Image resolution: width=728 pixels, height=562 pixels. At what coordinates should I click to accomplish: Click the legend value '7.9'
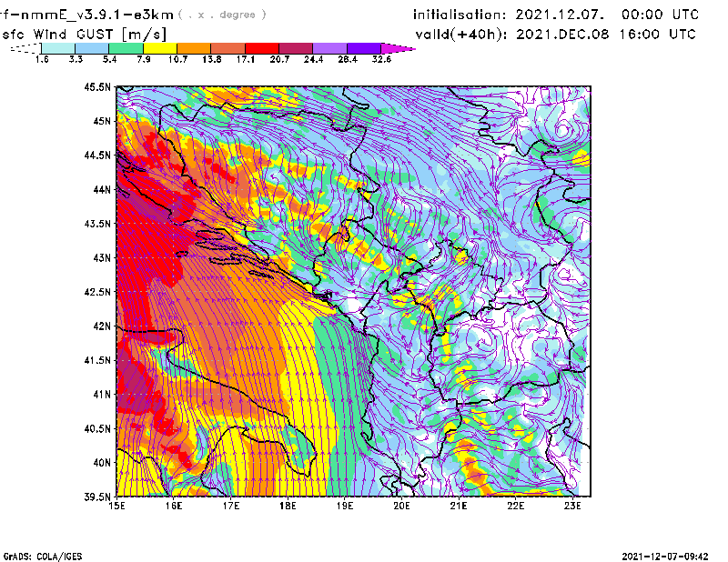(x=144, y=59)
